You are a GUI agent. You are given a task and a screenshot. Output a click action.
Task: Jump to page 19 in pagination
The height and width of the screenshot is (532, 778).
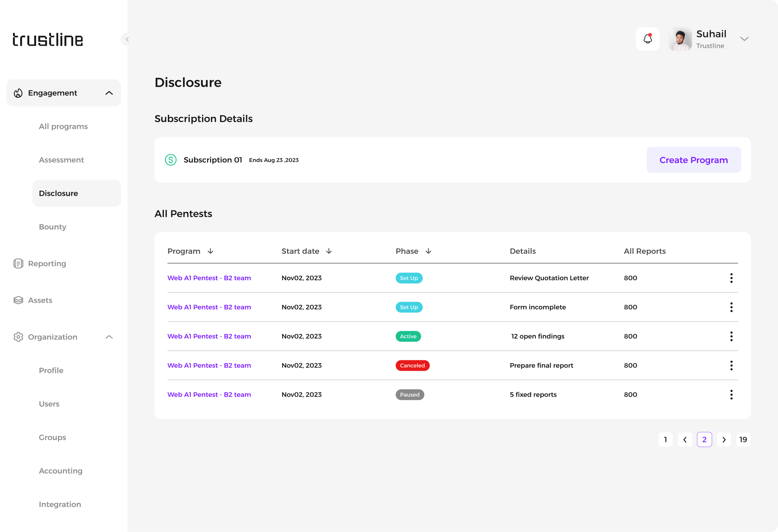[743, 439]
